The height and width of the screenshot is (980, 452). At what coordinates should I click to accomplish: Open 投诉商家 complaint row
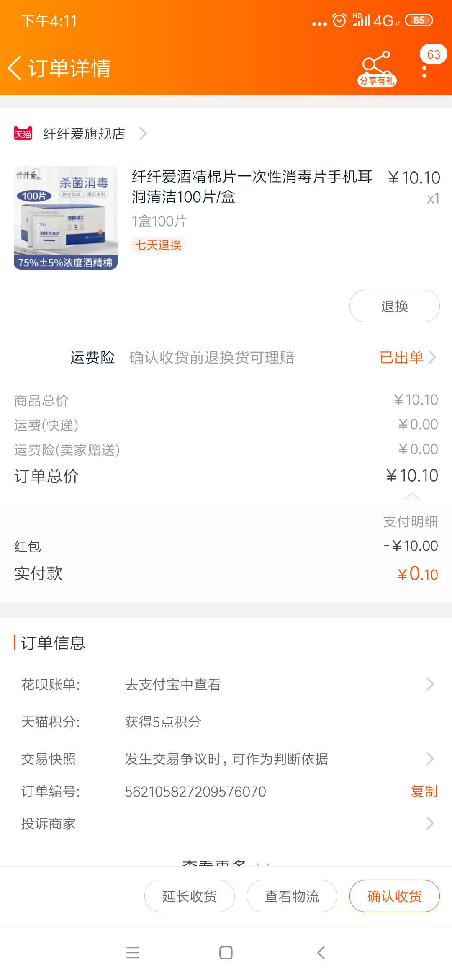click(226, 823)
